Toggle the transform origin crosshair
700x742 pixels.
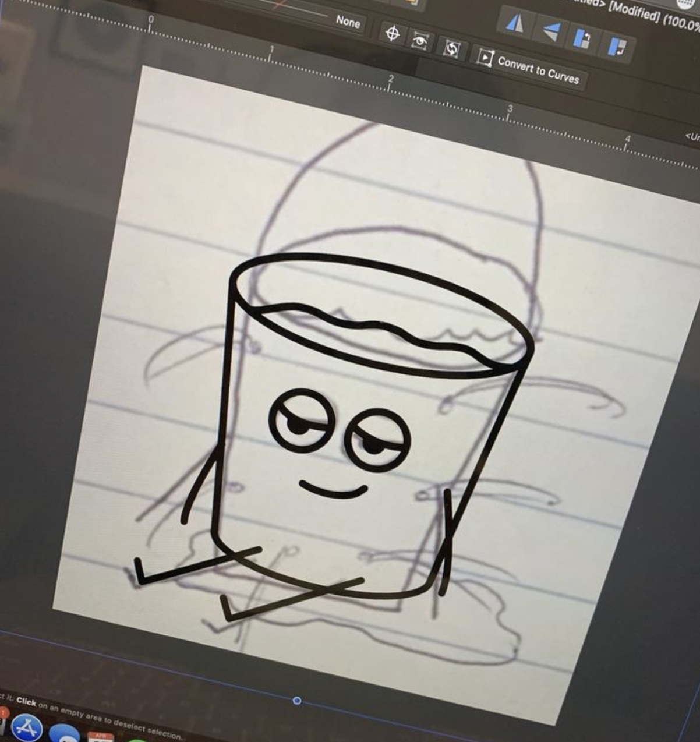[393, 33]
